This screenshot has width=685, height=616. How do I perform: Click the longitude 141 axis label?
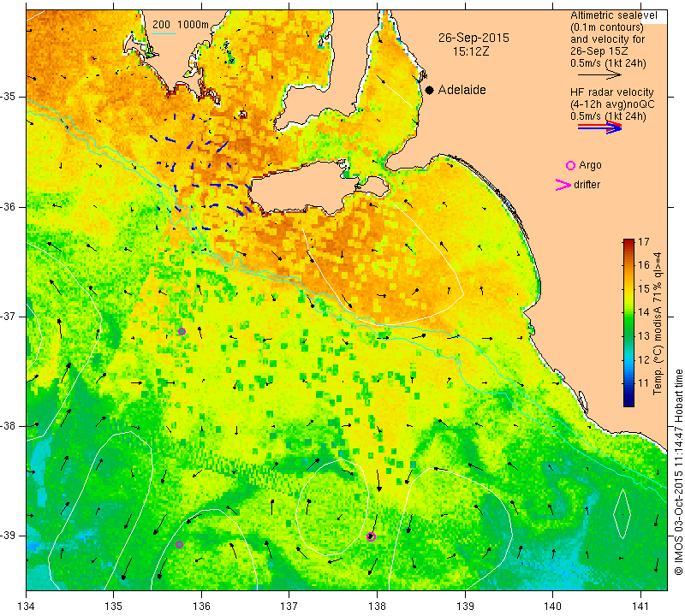640,606
